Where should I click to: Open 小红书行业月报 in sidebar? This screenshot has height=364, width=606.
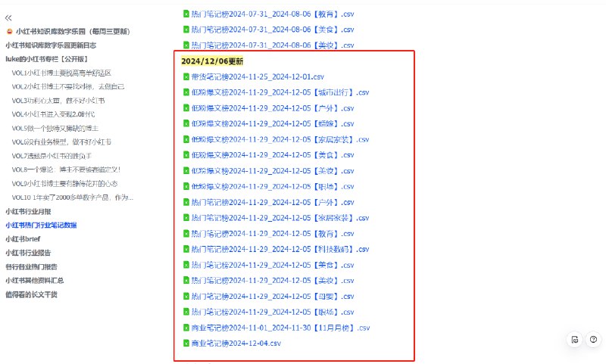(x=28, y=212)
